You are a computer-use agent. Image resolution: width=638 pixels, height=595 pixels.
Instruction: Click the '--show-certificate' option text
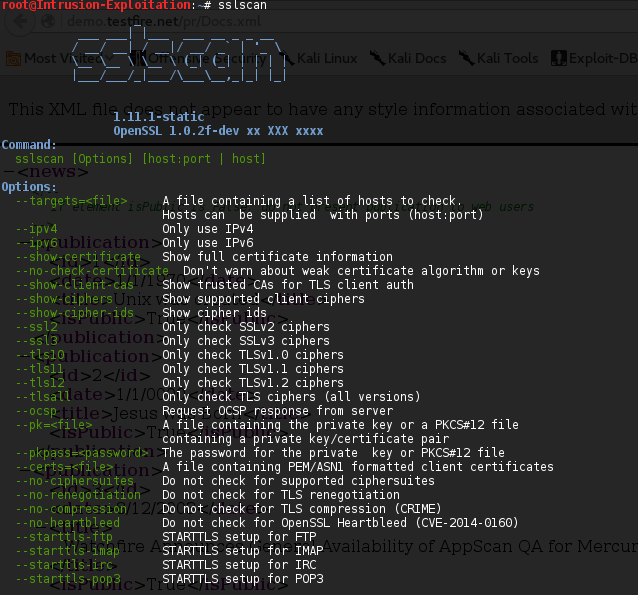click(78, 257)
